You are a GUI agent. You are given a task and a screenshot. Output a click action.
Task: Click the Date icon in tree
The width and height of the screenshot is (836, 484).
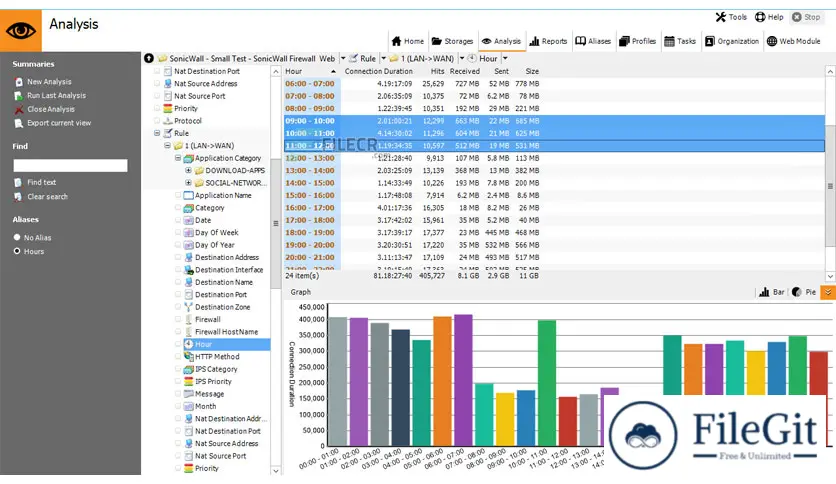189,220
